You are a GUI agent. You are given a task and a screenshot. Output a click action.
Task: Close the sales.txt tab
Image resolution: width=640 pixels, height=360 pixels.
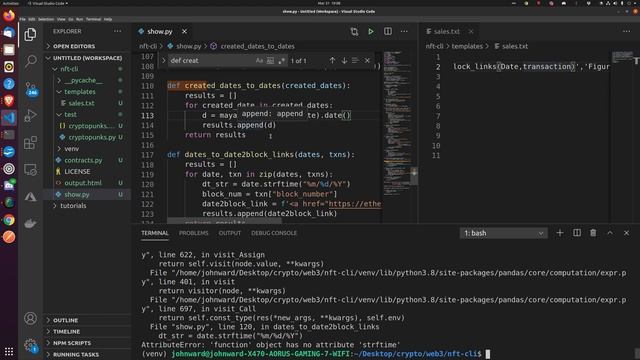click(471, 31)
